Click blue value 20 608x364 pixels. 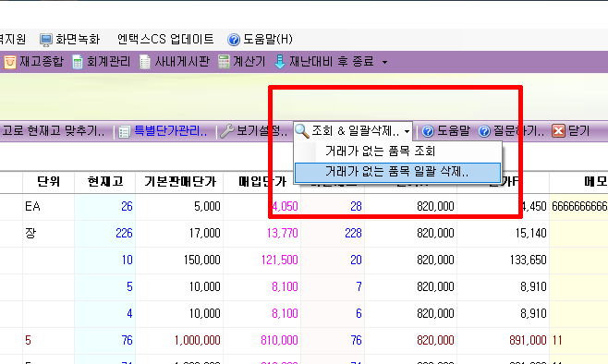(356, 260)
